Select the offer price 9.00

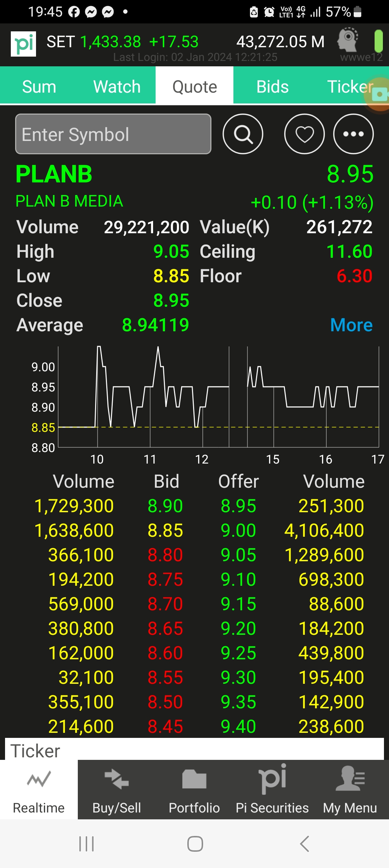238,531
